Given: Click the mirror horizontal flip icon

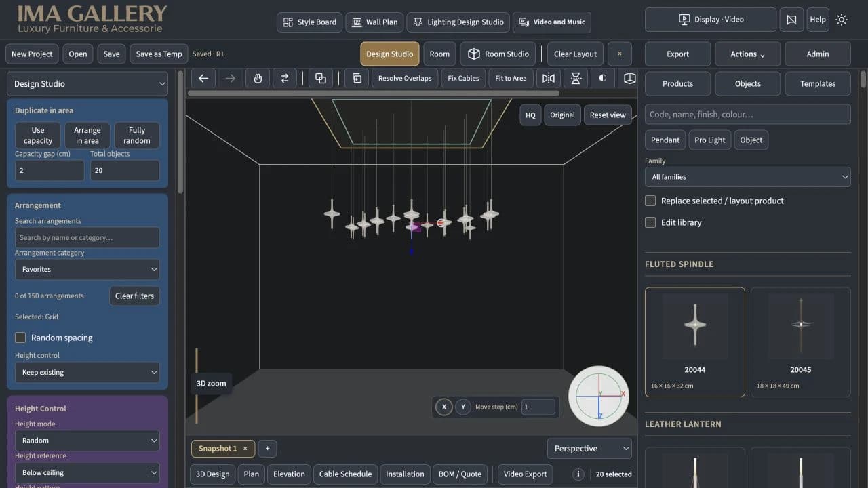Looking at the screenshot, I should pyautogui.click(x=549, y=78).
